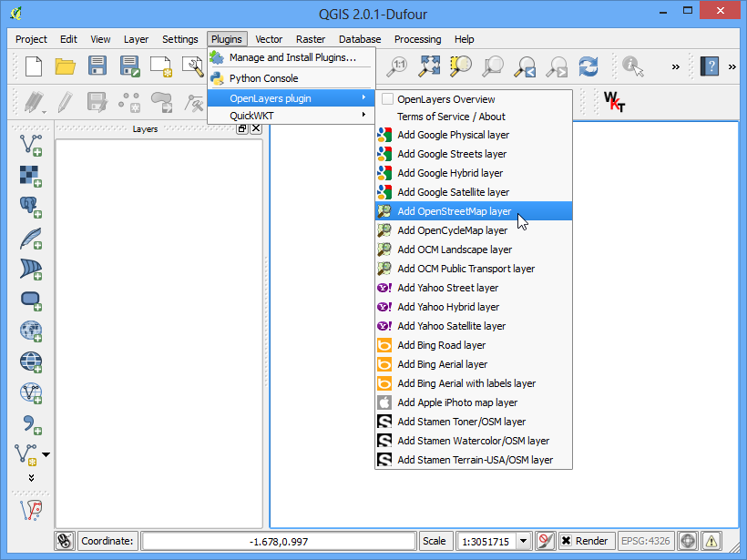The image size is (747, 560).
Task: Refresh the map canvas
Action: click(588, 66)
